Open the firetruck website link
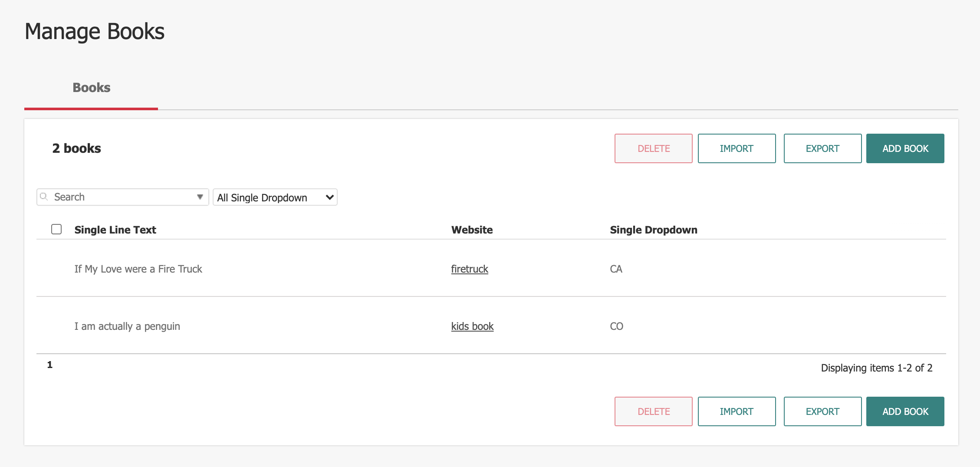980x467 pixels. 470,269
